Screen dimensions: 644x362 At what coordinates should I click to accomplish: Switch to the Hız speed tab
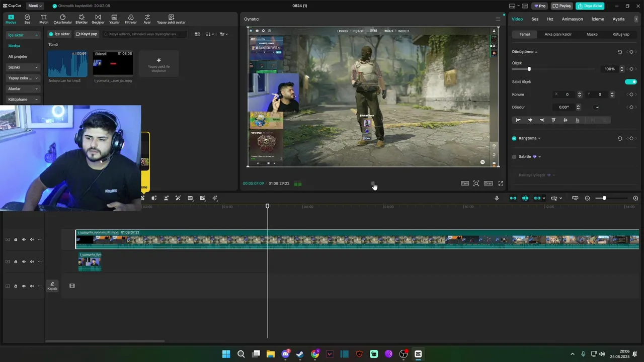[x=550, y=19]
